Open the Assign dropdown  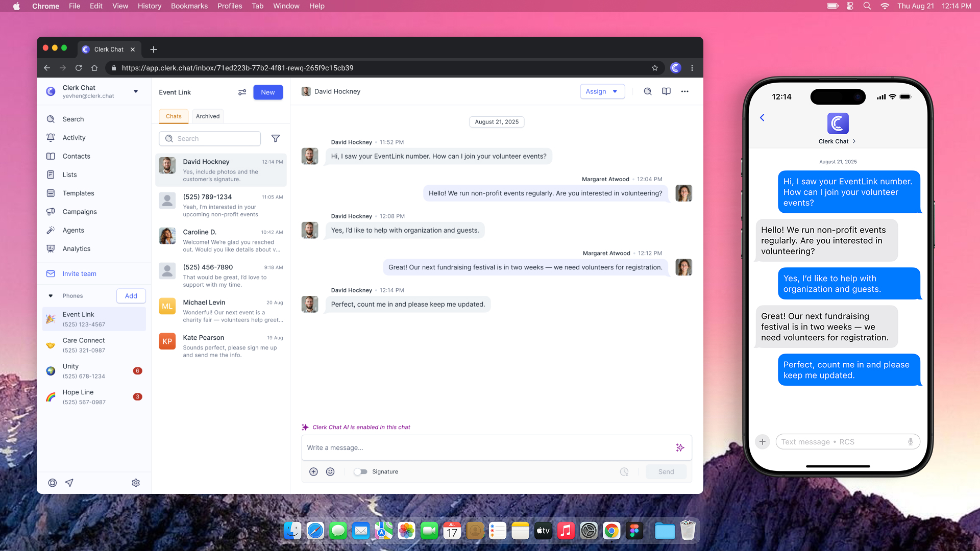click(x=602, y=91)
